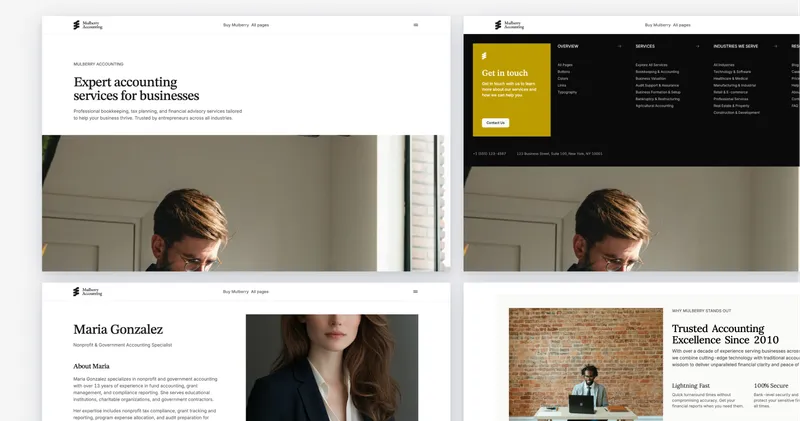Click the phone number in the dark menu footer

[489, 154]
